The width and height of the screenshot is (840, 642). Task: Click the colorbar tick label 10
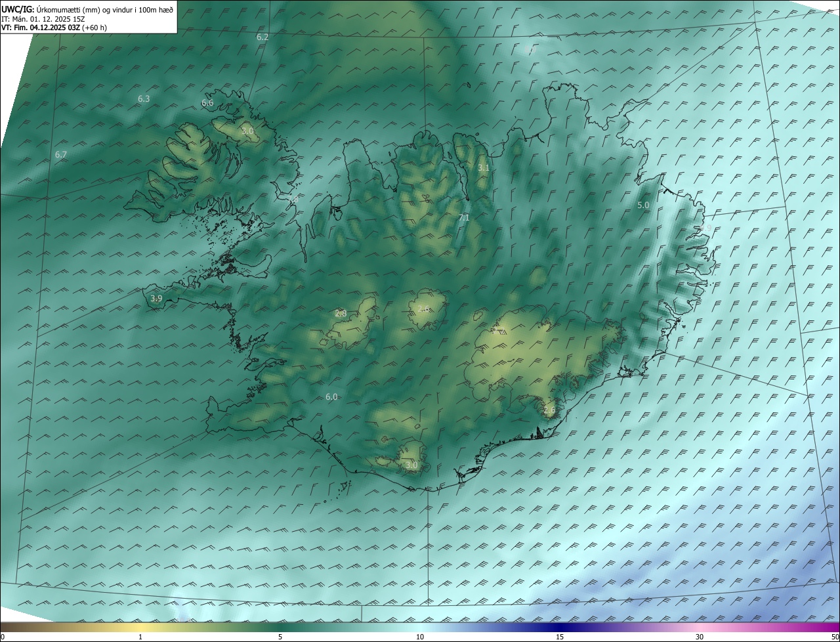[x=420, y=637]
